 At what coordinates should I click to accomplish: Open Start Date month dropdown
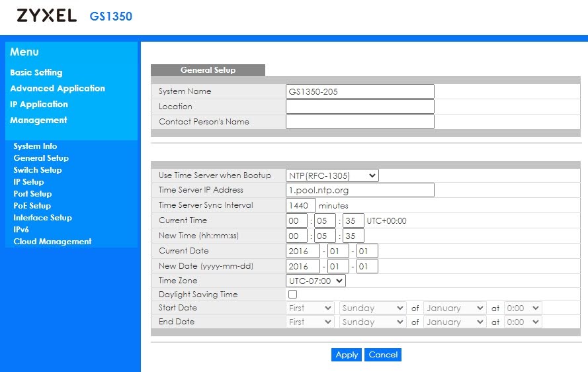(x=455, y=308)
